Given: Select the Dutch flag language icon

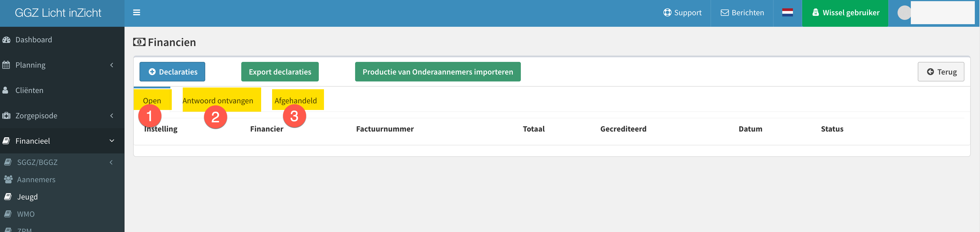Looking at the screenshot, I should tap(787, 13).
